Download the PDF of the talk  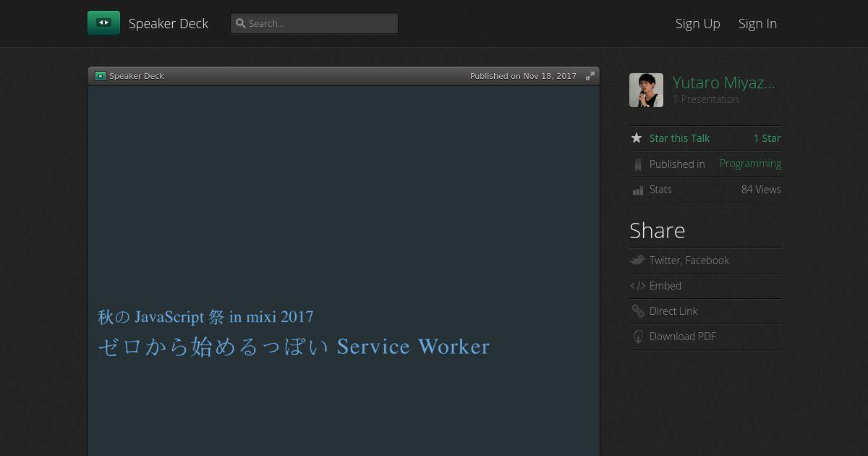[683, 337]
